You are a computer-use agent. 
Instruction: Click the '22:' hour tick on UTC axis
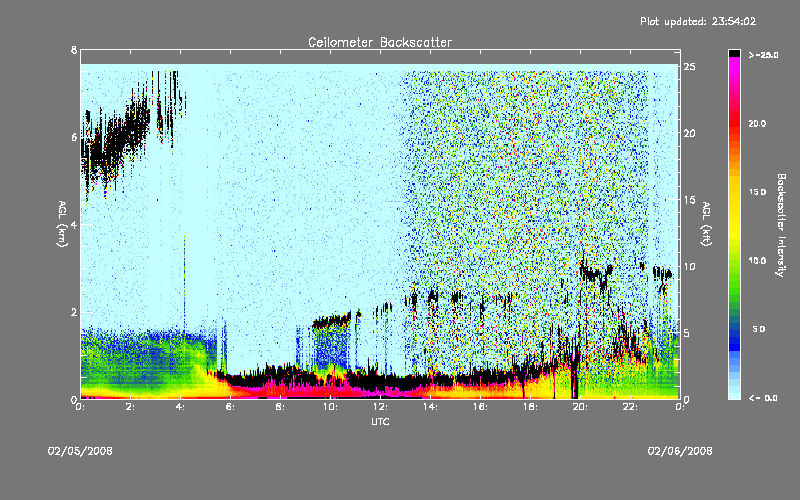tap(631, 407)
